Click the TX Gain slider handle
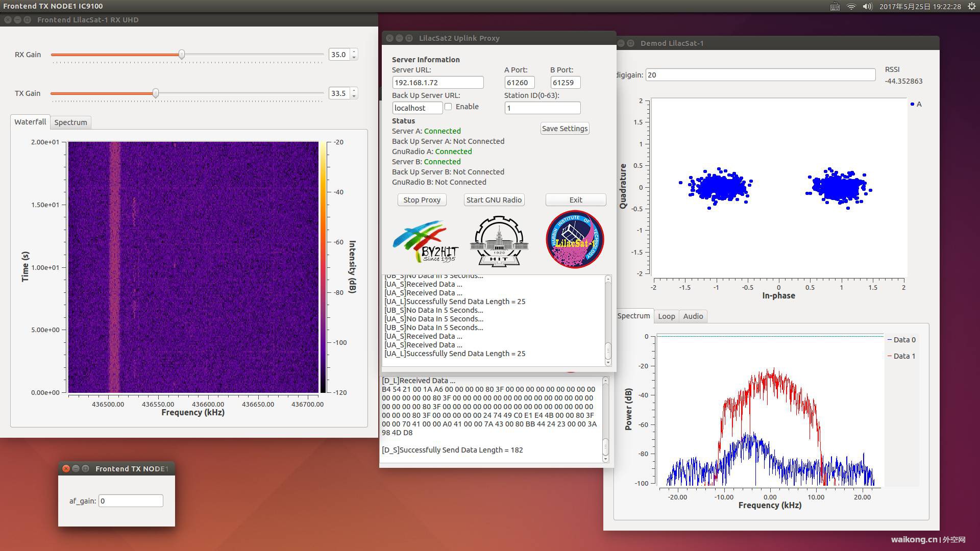Screen dimensions: 980x551 click(x=156, y=93)
